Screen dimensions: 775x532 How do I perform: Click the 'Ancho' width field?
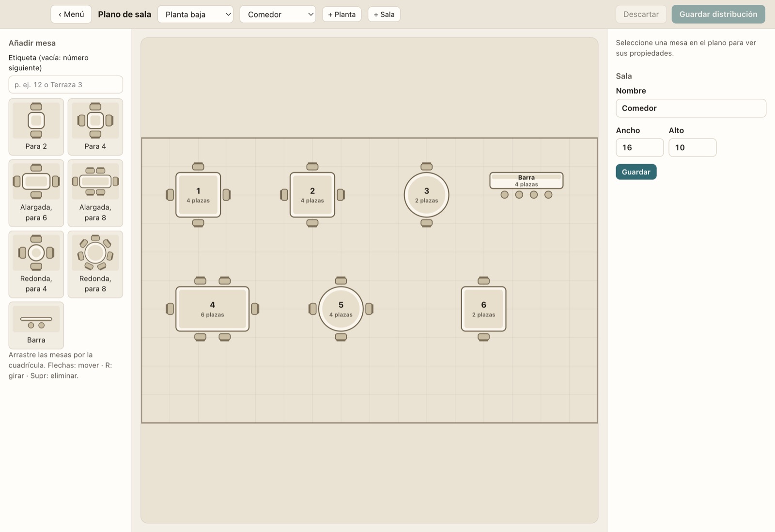click(x=640, y=147)
